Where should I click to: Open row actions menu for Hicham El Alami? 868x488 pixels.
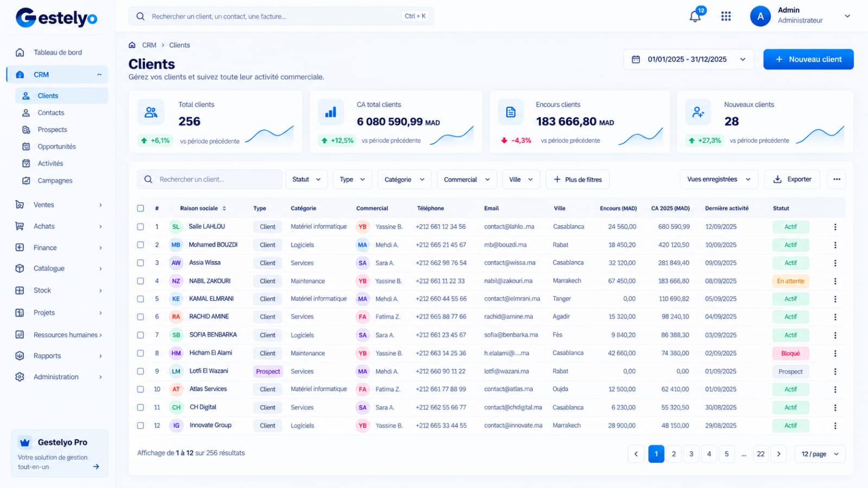[835, 353]
